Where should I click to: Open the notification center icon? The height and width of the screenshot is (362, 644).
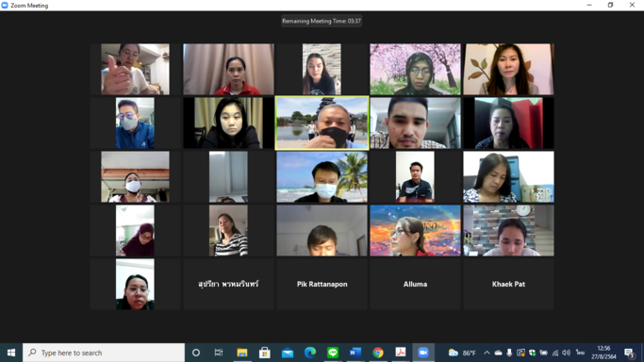click(629, 353)
